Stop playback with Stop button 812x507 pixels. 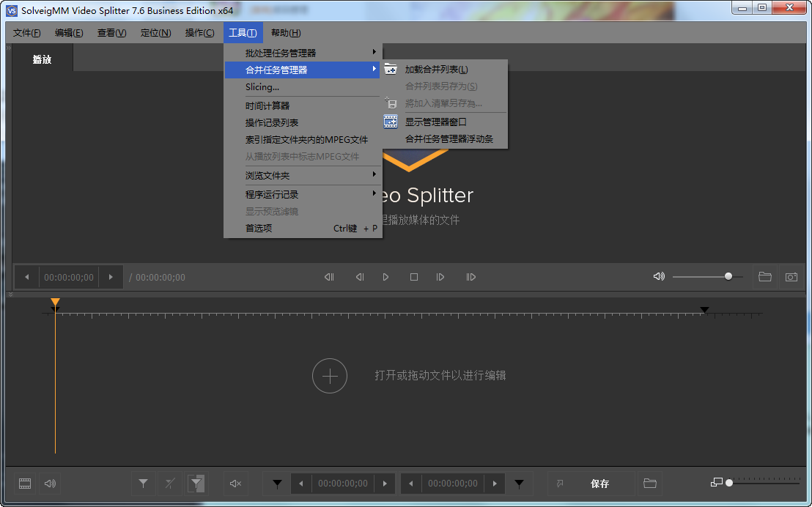(414, 277)
